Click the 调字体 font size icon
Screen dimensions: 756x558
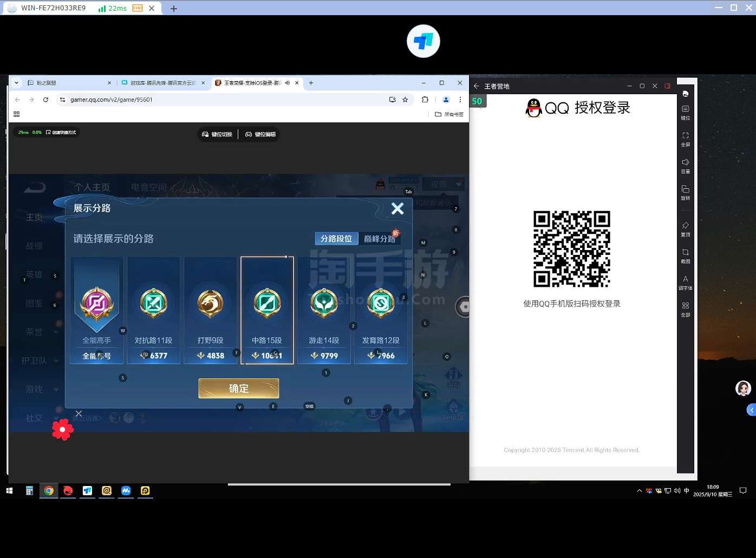(x=685, y=282)
